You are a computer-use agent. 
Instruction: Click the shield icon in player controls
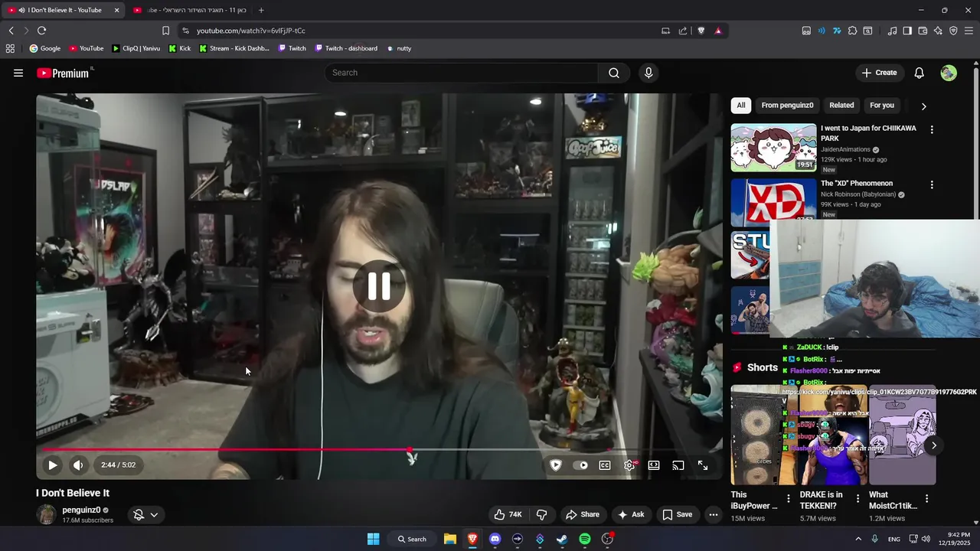556,465
